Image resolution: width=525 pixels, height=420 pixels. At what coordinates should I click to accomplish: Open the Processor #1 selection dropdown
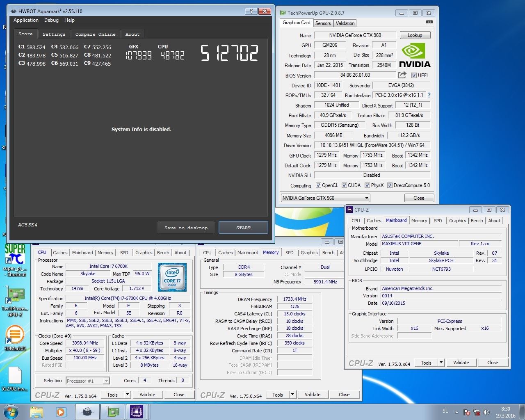pyautogui.click(x=88, y=381)
